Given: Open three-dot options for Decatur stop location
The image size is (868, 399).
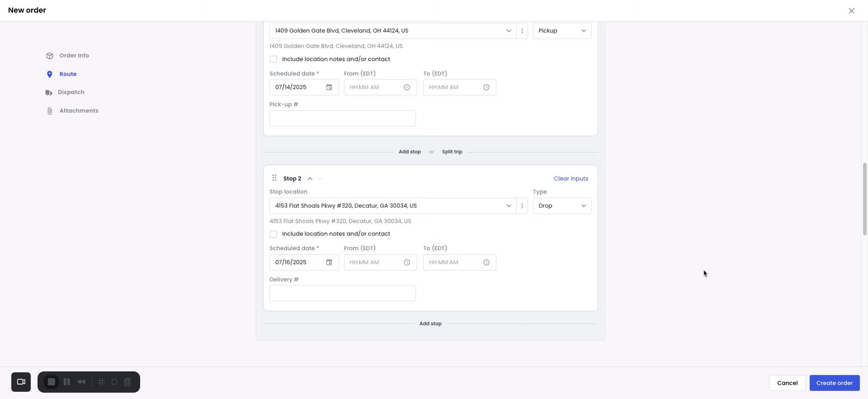Looking at the screenshot, I should 522,206.
